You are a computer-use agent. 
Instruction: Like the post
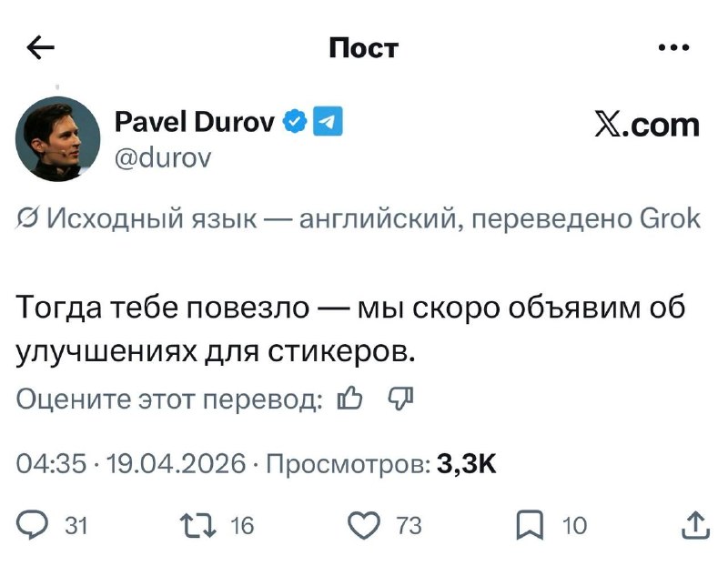[364, 525]
